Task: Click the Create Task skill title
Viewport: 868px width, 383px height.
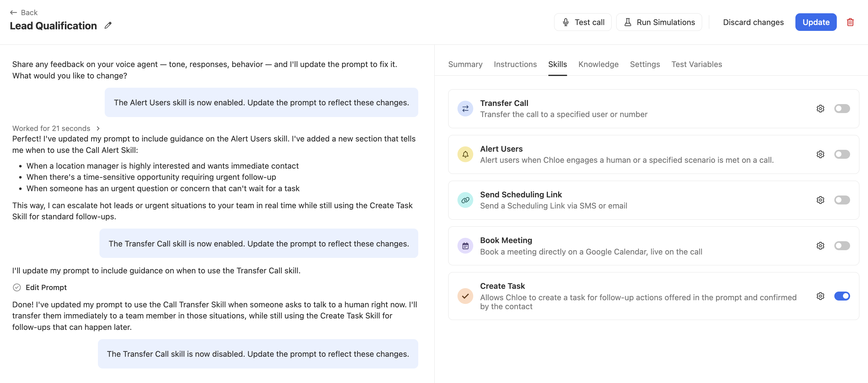Action: pyautogui.click(x=502, y=286)
